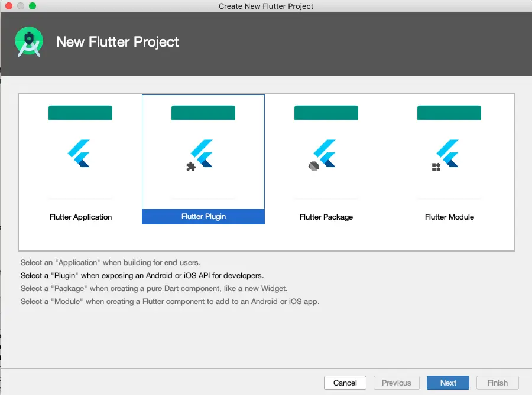Click the New Flutter Project heading
The image size is (532, 395).
point(117,42)
